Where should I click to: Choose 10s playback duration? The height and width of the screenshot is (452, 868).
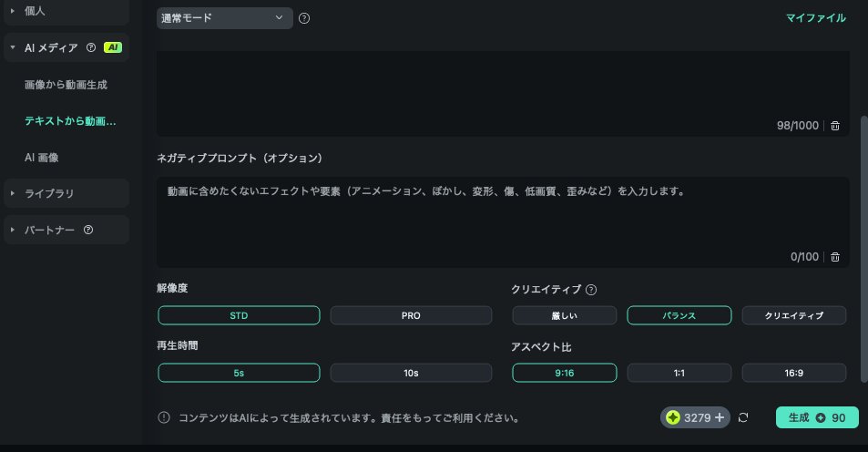(x=411, y=373)
